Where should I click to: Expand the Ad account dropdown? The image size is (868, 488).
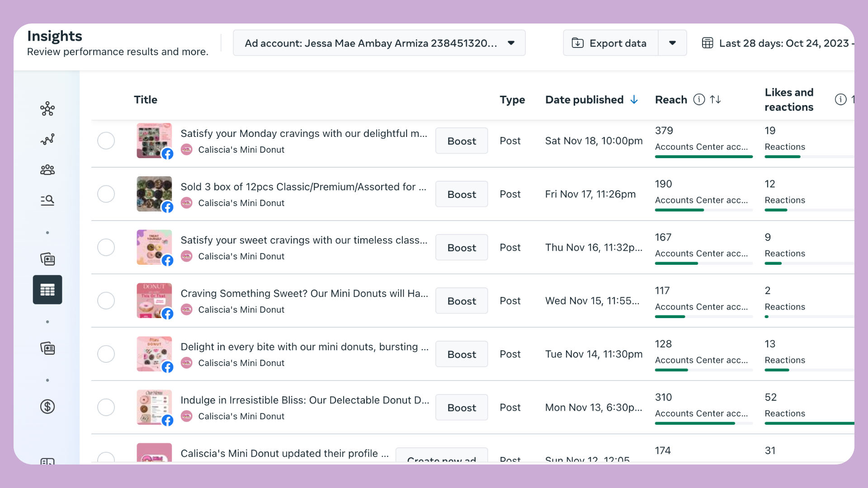[x=379, y=43]
